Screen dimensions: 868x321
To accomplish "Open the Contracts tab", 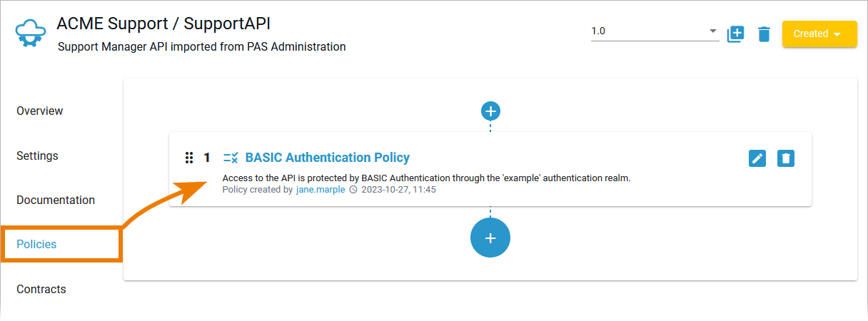I will click(41, 289).
